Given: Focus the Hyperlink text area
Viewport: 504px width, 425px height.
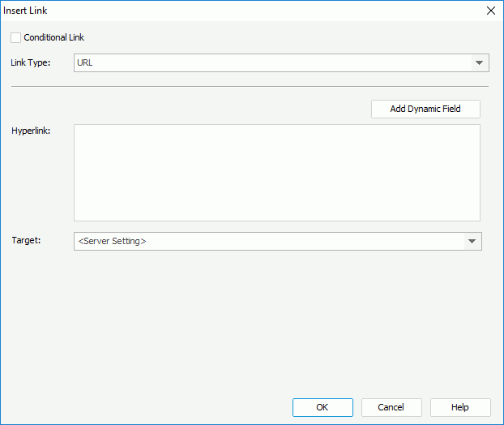Looking at the screenshot, I should point(277,173).
